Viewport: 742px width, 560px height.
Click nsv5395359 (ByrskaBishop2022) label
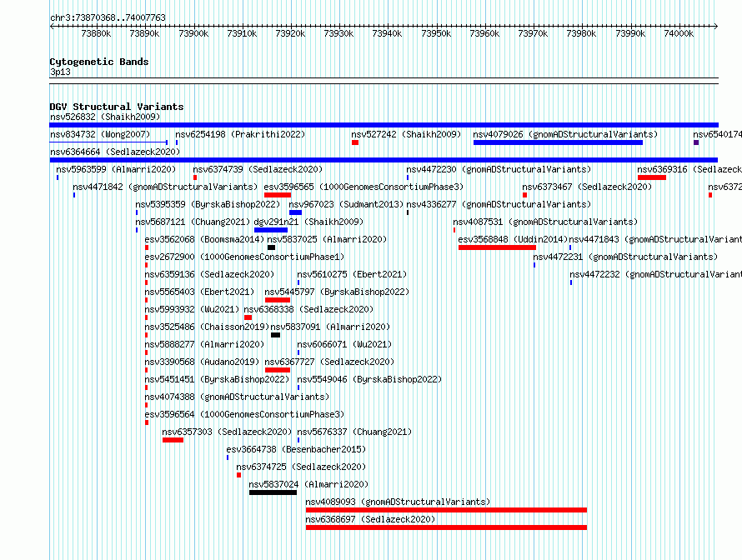click(208, 204)
